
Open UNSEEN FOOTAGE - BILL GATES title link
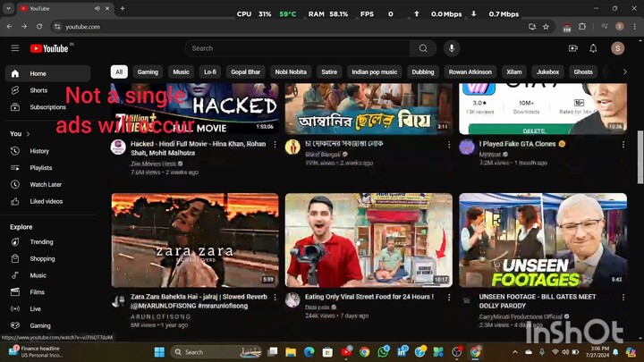(x=538, y=301)
